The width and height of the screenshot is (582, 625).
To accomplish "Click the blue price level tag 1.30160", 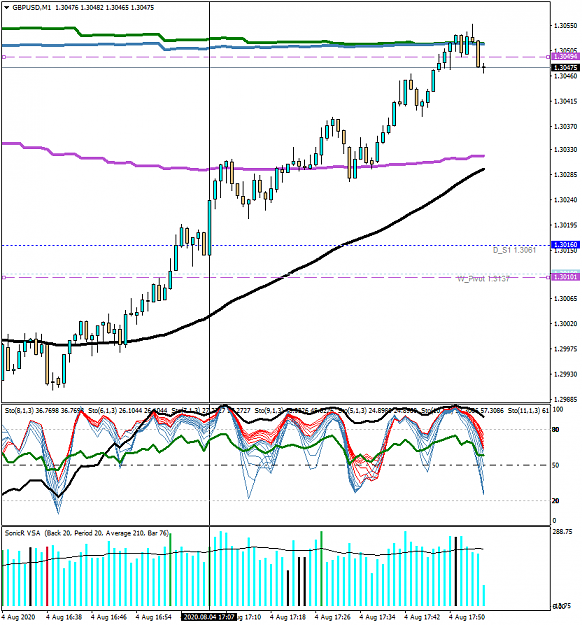I will 566,245.
